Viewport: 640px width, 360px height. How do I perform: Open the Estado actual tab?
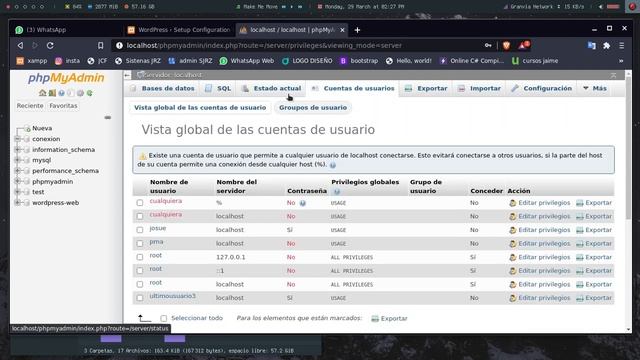(271, 88)
